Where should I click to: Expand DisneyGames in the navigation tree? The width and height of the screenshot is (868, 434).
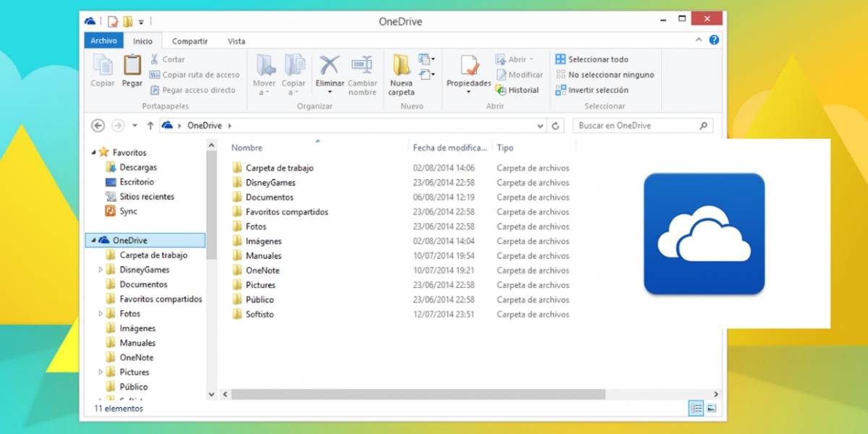(101, 270)
